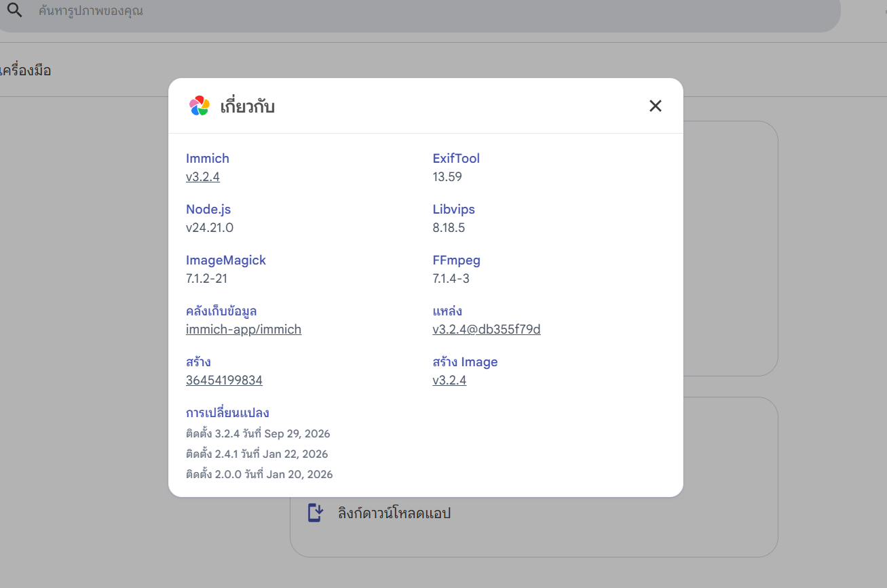This screenshot has height=588, width=887.
Task: Click the Libvips label
Action: (454, 210)
